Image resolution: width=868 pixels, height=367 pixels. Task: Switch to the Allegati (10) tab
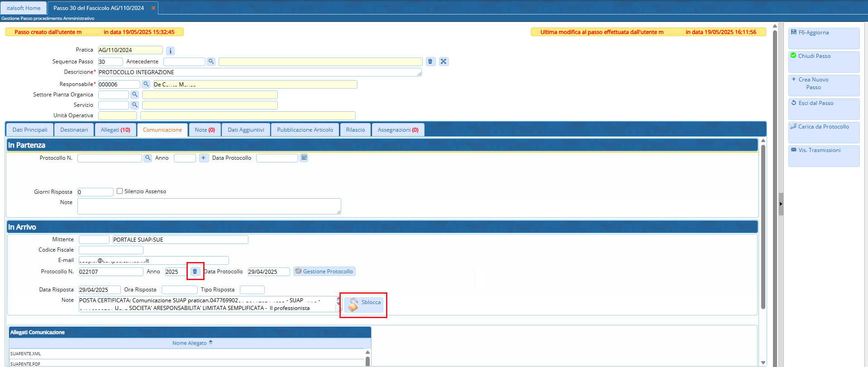click(115, 130)
